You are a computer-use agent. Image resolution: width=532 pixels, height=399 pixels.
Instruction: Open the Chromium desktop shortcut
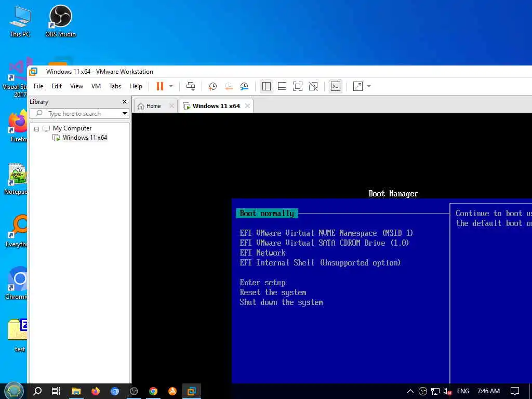pos(16,284)
